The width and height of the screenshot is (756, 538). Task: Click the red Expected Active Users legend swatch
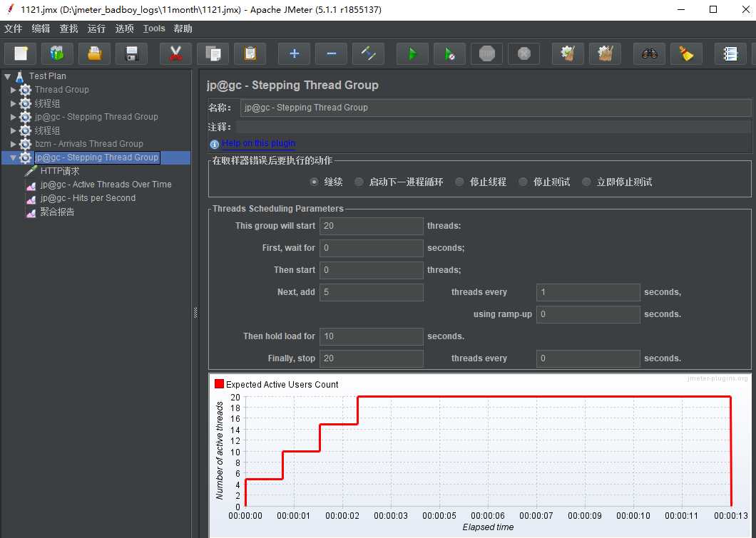220,384
